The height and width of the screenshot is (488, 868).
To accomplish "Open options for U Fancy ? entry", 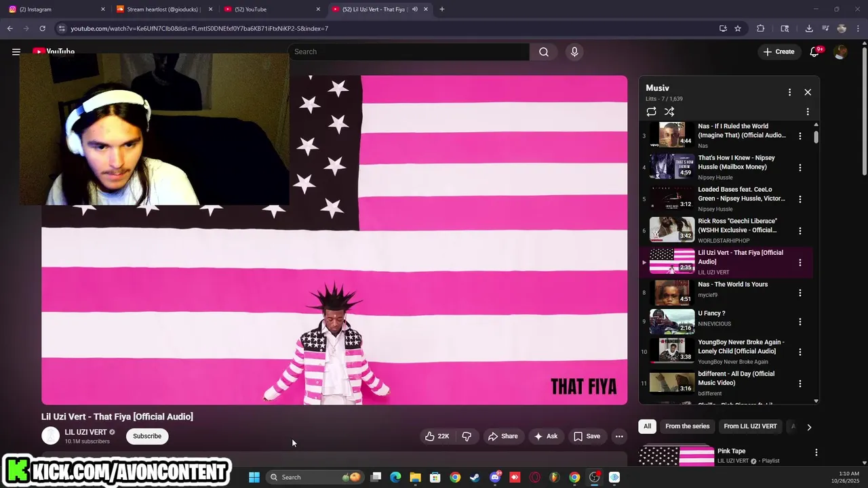I will point(800,322).
